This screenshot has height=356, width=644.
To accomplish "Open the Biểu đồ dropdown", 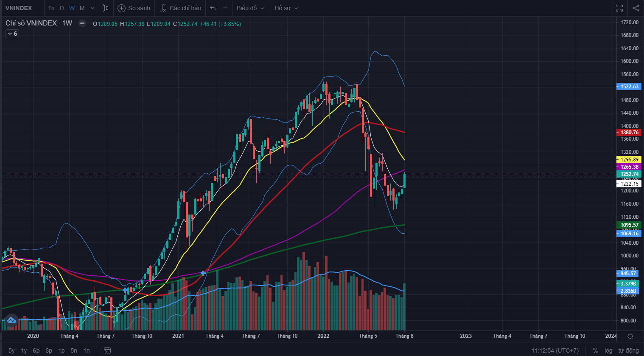I will tap(250, 8).
